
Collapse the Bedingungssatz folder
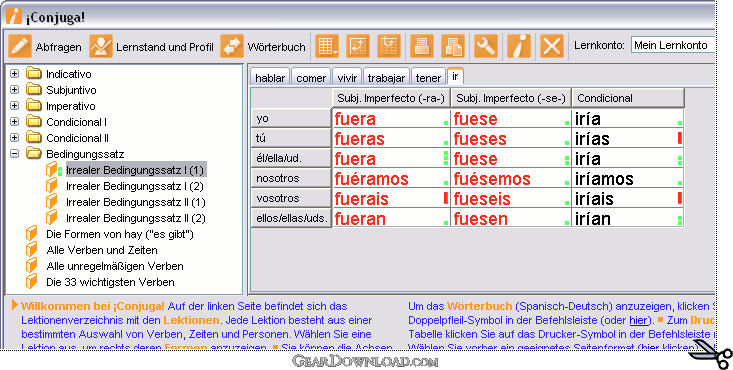tap(14, 154)
